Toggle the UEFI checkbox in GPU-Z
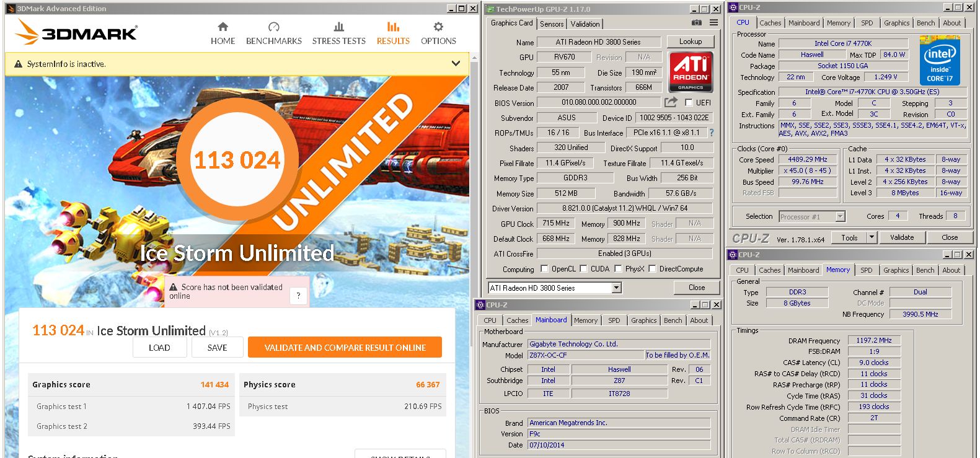 coord(689,102)
